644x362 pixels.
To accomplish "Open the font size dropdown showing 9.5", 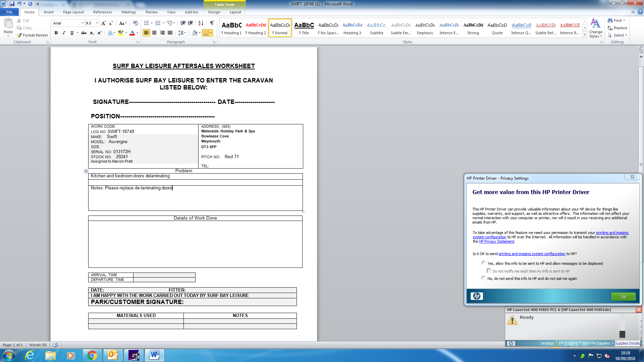I will pos(97,23).
